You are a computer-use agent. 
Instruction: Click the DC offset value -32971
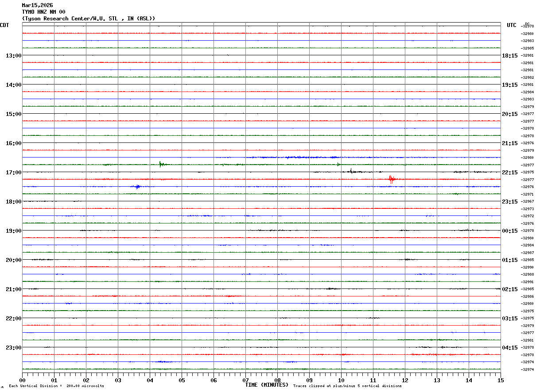tap(528, 194)
